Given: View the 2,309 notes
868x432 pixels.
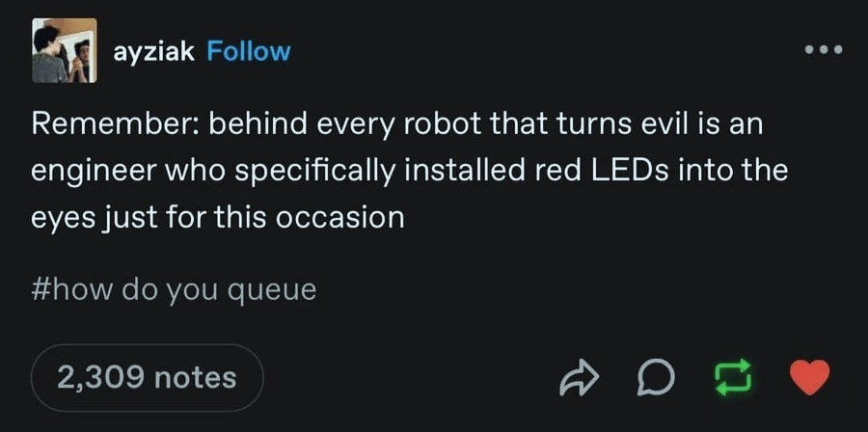Looking at the screenshot, I should pos(147,377).
